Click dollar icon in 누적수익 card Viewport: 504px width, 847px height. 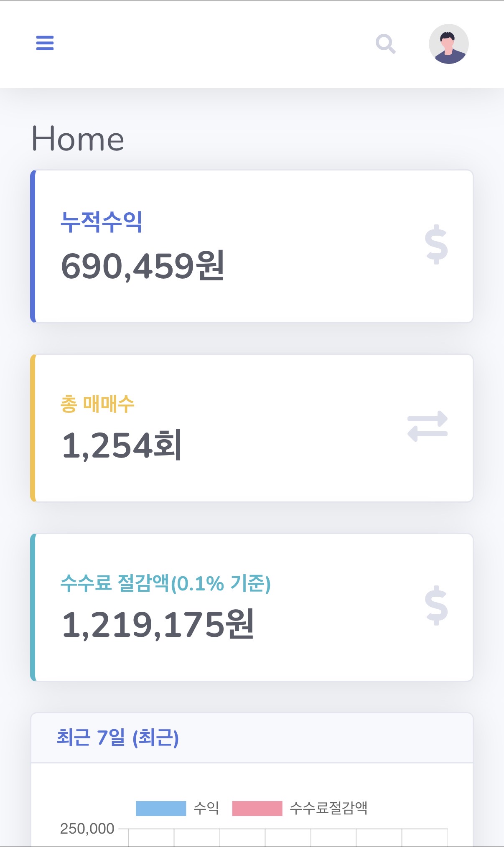pyautogui.click(x=436, y=245)
